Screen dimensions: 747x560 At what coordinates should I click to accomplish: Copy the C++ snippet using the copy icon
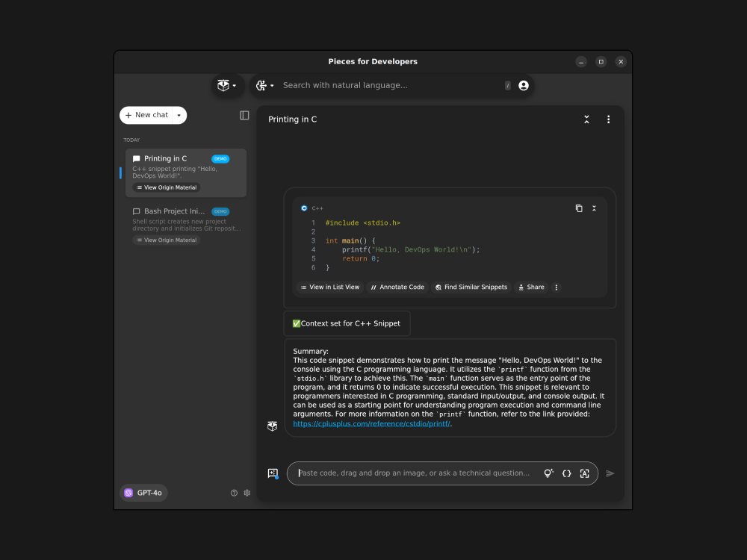577,208
